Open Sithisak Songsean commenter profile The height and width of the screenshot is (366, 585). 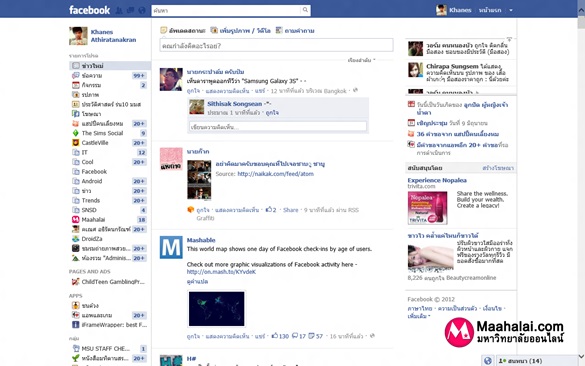pyautogui.click(x=235, y=104)
